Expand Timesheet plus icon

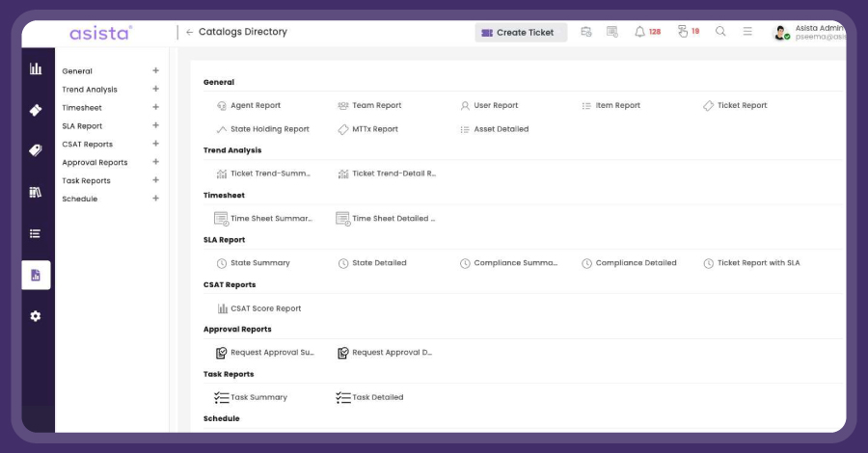(x=155, y=107)
